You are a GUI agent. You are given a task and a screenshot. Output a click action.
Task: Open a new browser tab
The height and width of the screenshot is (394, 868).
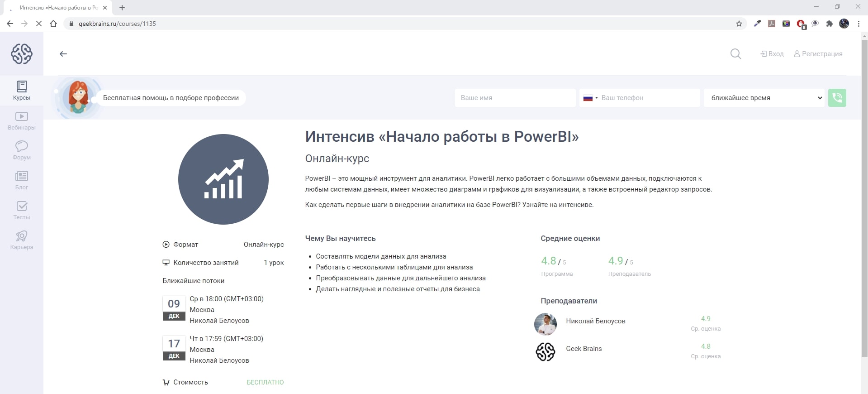pyautogui.click(x=122, y=8)
